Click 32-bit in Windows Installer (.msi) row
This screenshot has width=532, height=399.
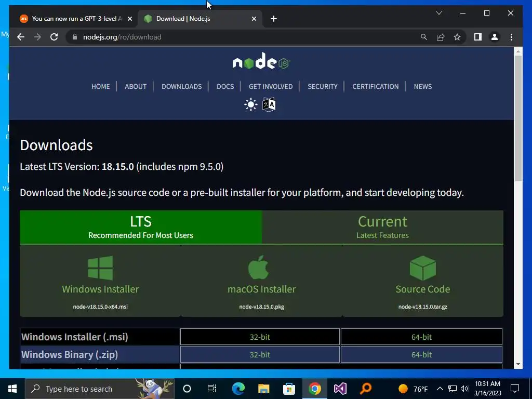click(x=260, y=337)
